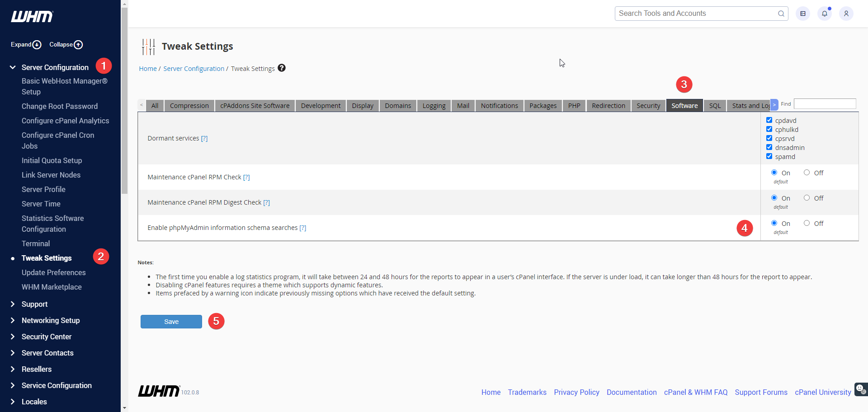Click the Save button
Image resolution: width=868 pixels, height=412 pixels.
(171, 322)
